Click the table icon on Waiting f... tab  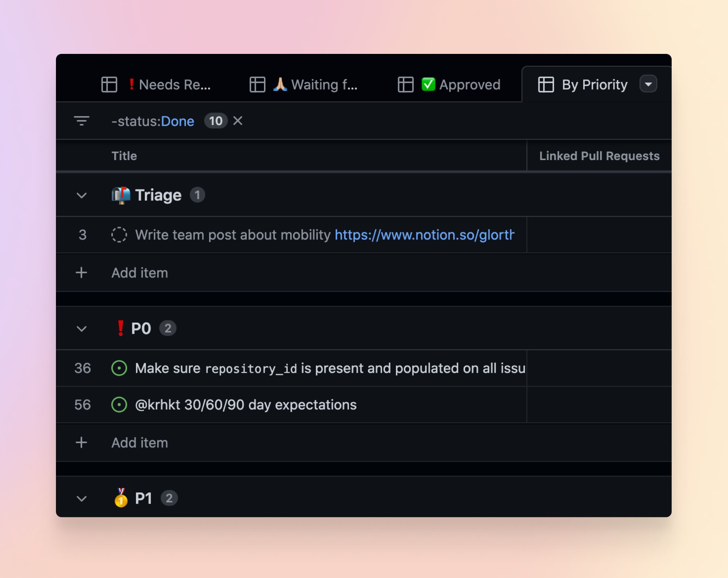(x=257, y=84)
